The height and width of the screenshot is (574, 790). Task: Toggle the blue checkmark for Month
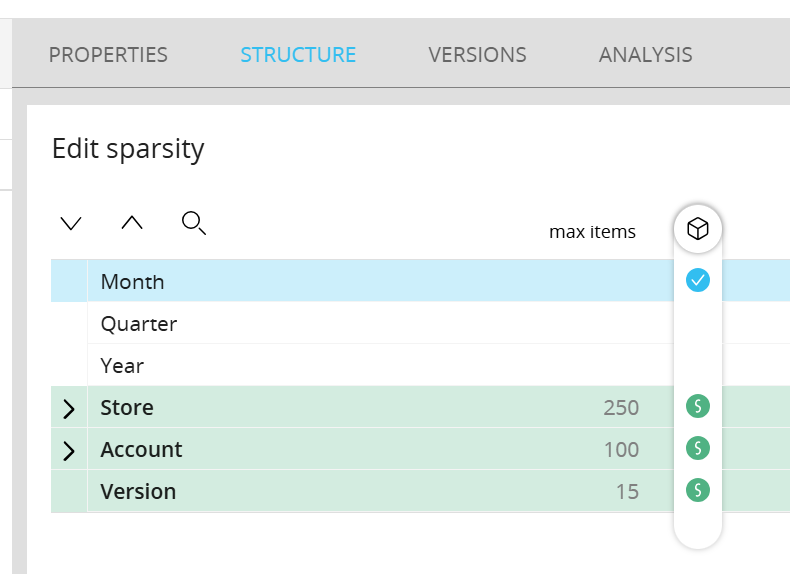pos(698,280)
